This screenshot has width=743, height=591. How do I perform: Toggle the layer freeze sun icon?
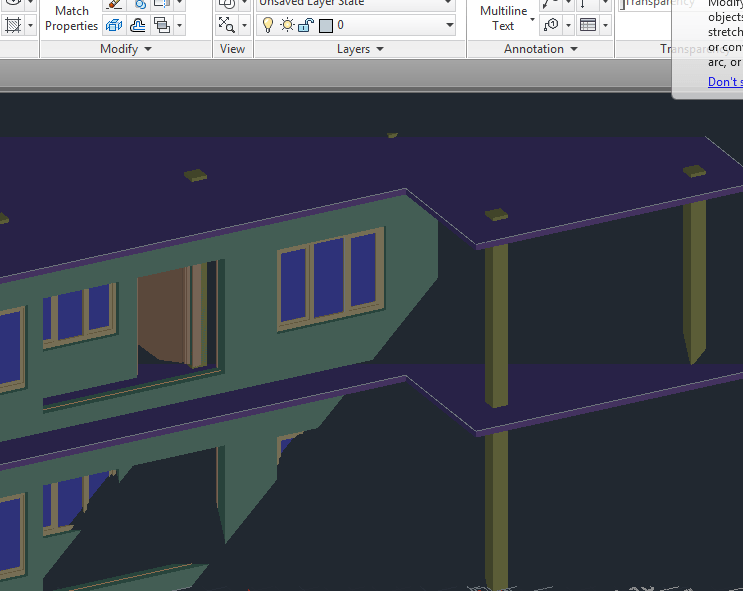[x=287, y=25]
